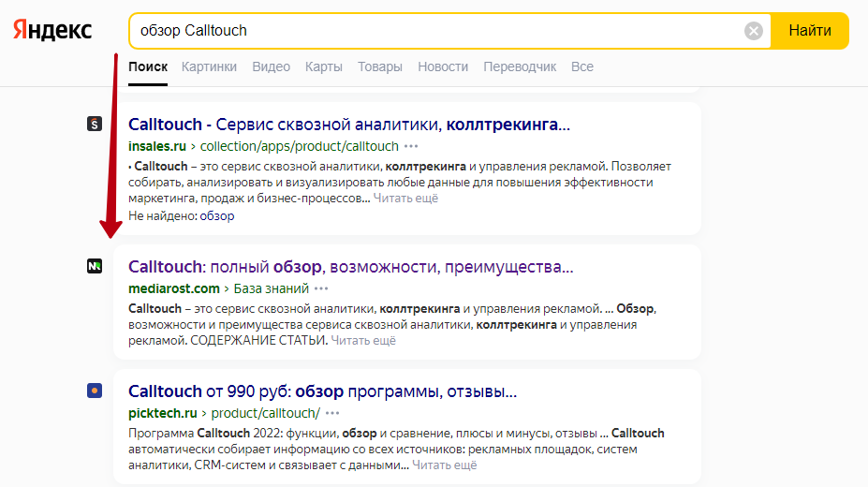The image size is (868, 487).
Task: Open three-dot menu for mediarost.com result
Action: (321, 288)
